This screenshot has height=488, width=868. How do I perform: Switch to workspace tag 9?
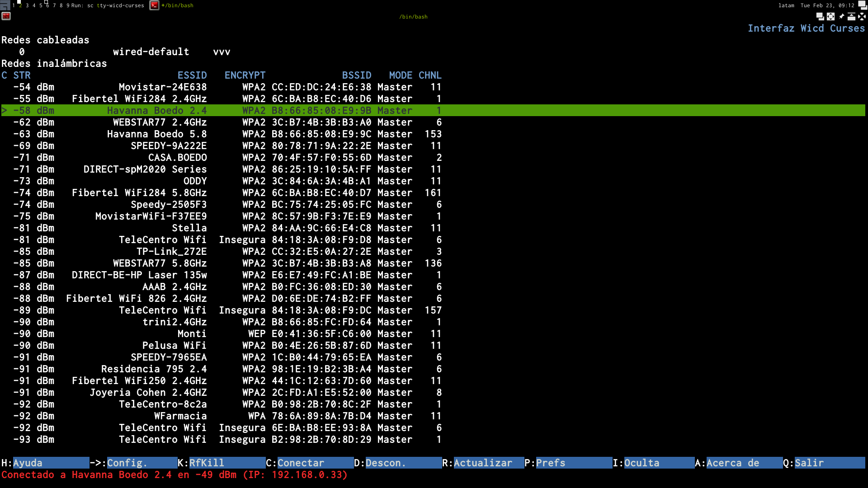pos(68,5)
